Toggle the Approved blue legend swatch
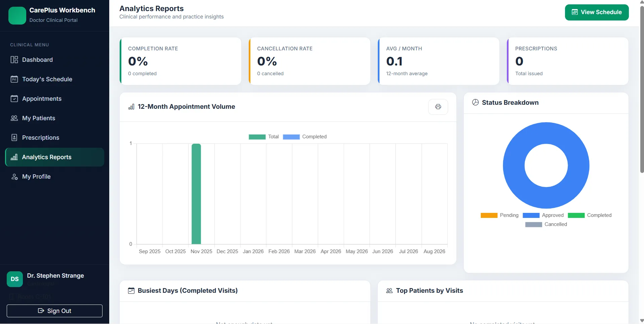Screen dimensions: 644x324 (531, 216)
